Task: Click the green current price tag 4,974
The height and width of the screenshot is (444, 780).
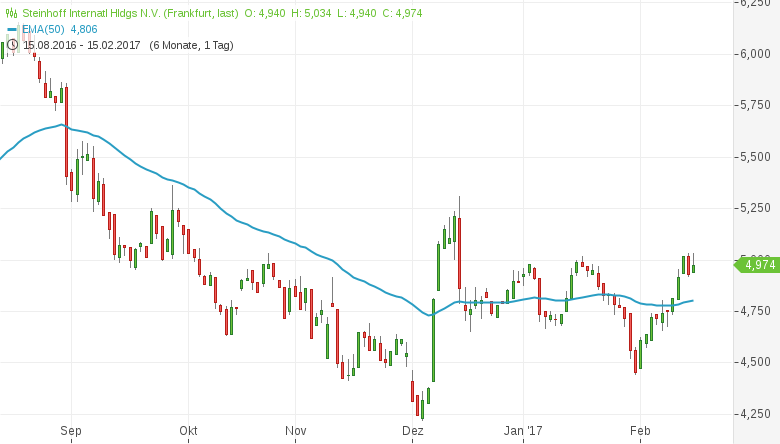Action: (757, 265)
